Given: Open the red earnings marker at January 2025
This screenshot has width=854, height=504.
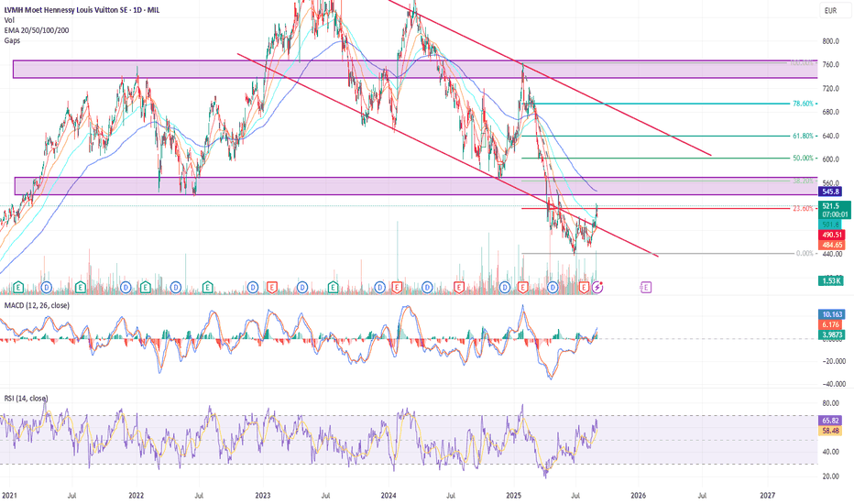Looking at the screenshot, I should click(x=523, y=287).
